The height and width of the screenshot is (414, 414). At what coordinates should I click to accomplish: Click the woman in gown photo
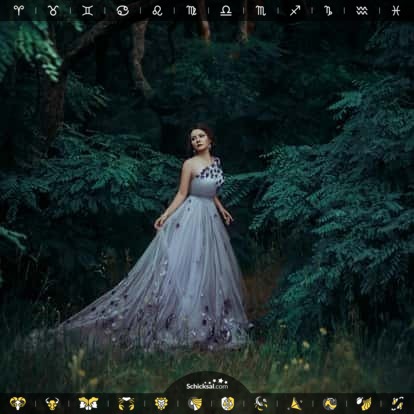[207, 207]
